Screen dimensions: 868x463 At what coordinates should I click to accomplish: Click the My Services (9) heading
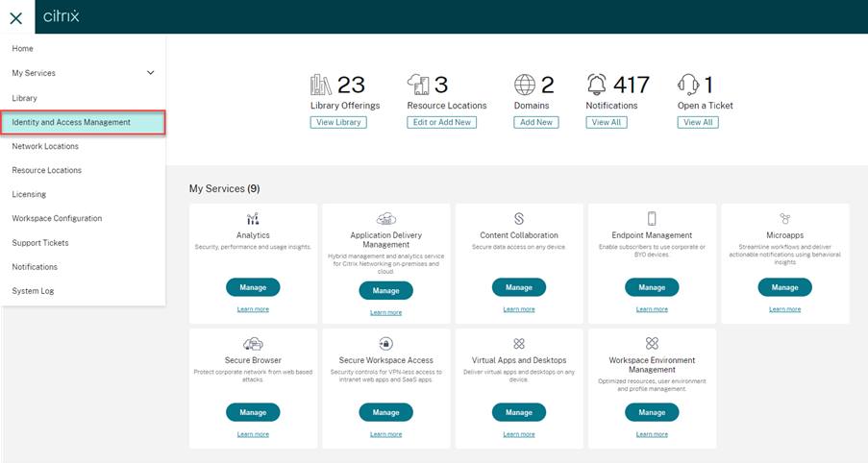pyautogui.click(x=224, y=188)
